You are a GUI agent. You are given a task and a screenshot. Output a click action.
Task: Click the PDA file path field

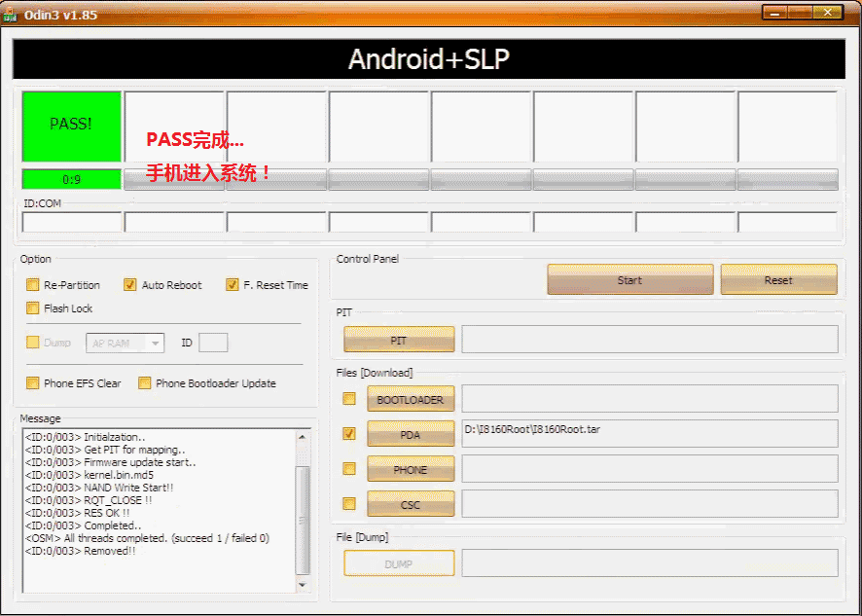[x=650, y=434]
